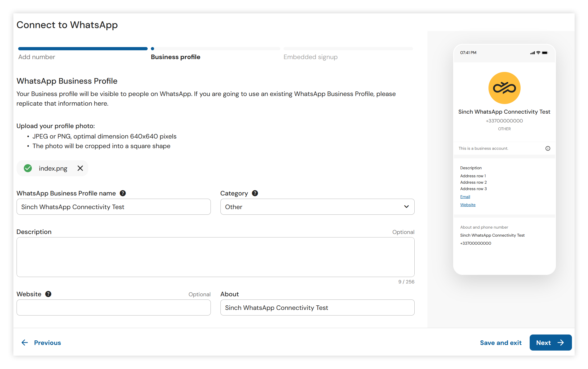Click 'About and phone number' heading

[484, 227]
